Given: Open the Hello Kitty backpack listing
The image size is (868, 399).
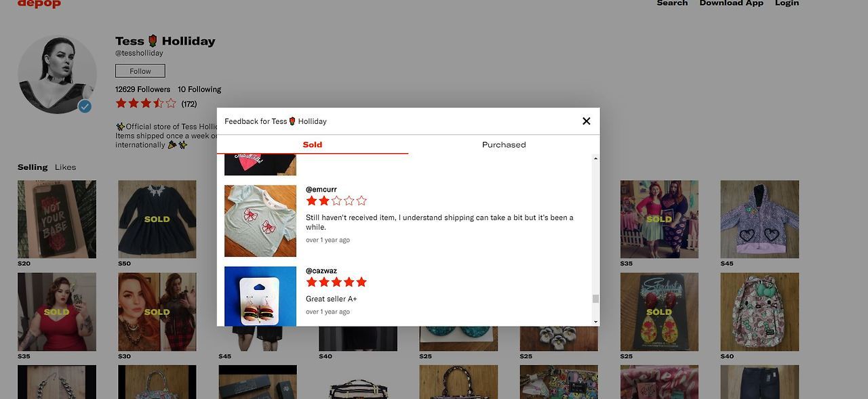Looking at the screenshot, I should 759,312.
